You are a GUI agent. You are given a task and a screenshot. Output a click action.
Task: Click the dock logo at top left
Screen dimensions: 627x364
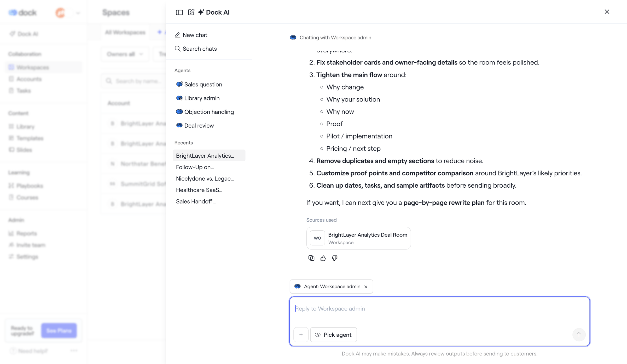(x=22, y=13)
